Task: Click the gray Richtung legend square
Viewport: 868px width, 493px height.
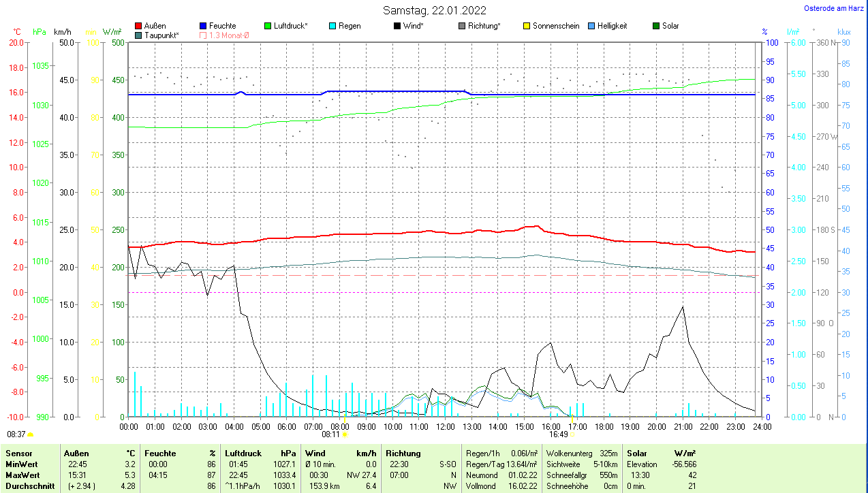Action: coord(462,26)
